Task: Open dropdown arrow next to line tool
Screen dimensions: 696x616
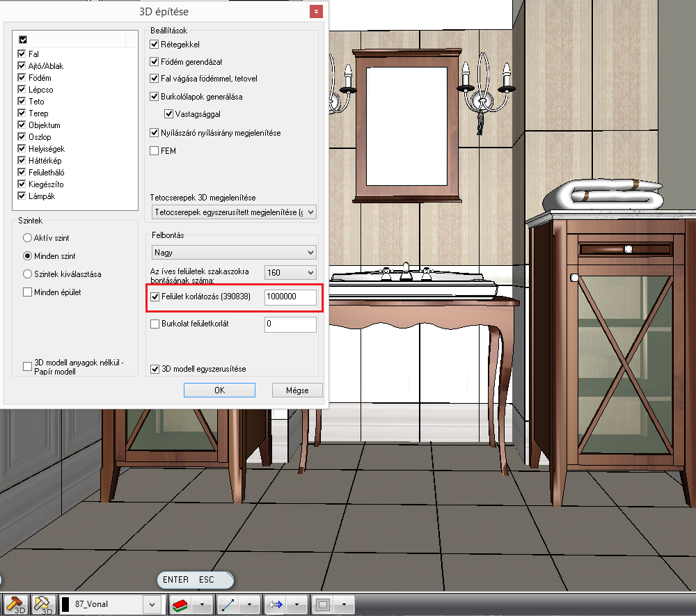Action: point(250,604)
